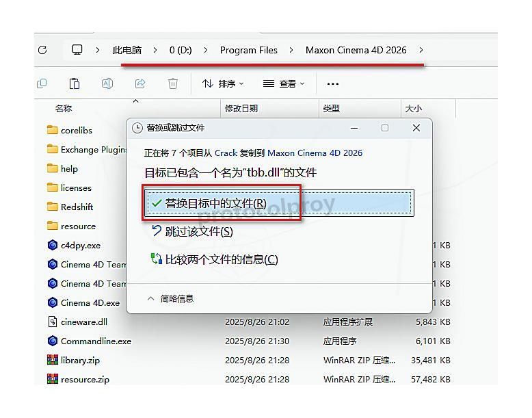Expand chevron after the monitor icon

pos(98,50)
